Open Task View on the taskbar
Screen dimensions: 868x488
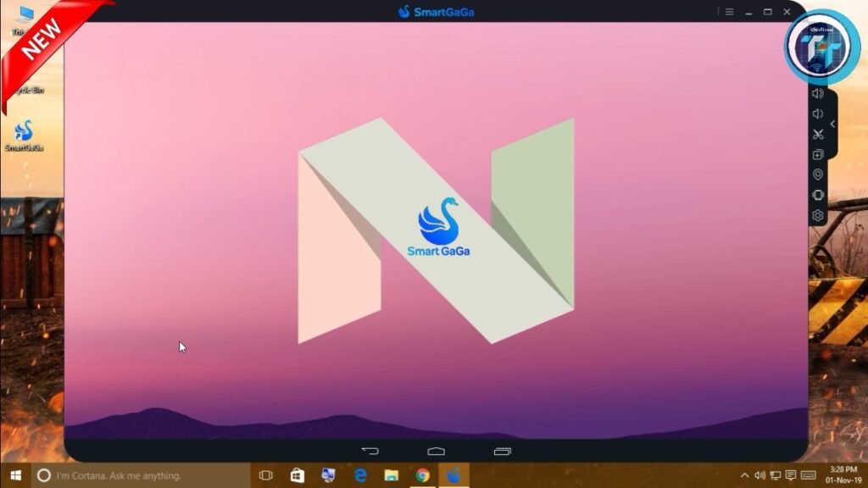point(265,475)
